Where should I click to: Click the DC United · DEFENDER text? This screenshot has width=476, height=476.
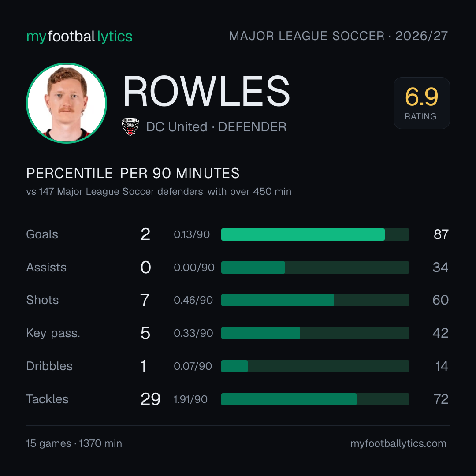(216, 127)
